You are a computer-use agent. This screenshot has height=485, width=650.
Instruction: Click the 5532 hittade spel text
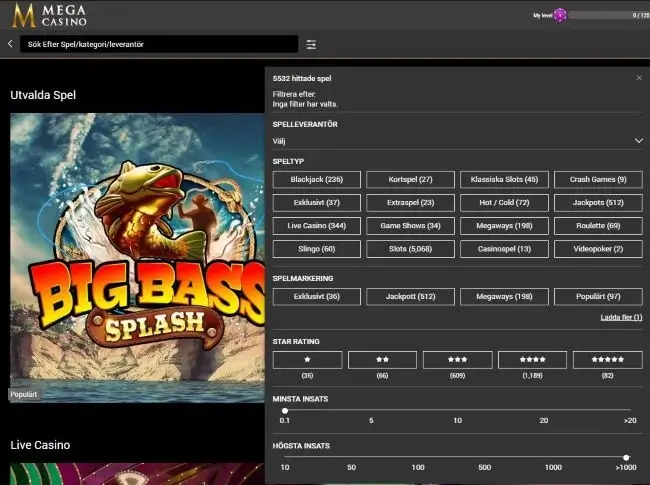pyautogui.click(x=302, y=78)
